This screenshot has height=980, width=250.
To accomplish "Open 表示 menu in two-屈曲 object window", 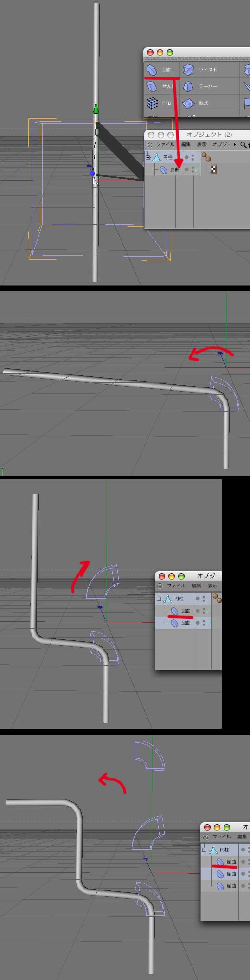I will pos(212,586).
